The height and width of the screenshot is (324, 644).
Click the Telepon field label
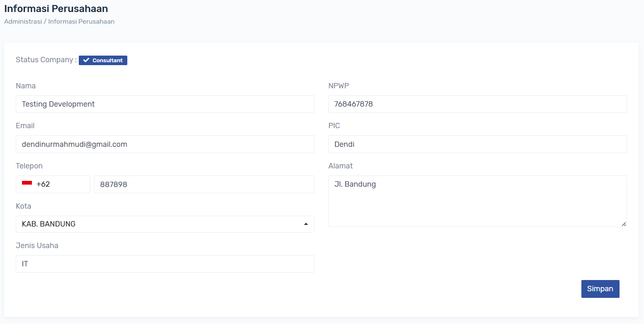29,166
